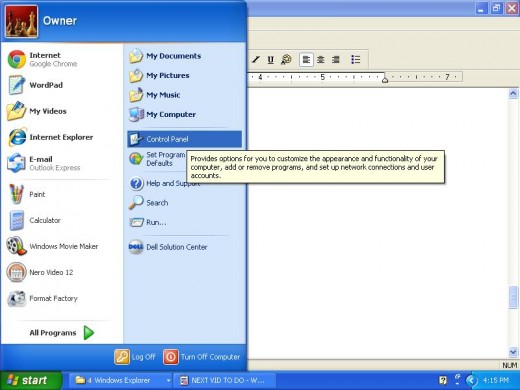The image size is (520, 390).
Task: Open the Search tool
Action: click(184, 203)
